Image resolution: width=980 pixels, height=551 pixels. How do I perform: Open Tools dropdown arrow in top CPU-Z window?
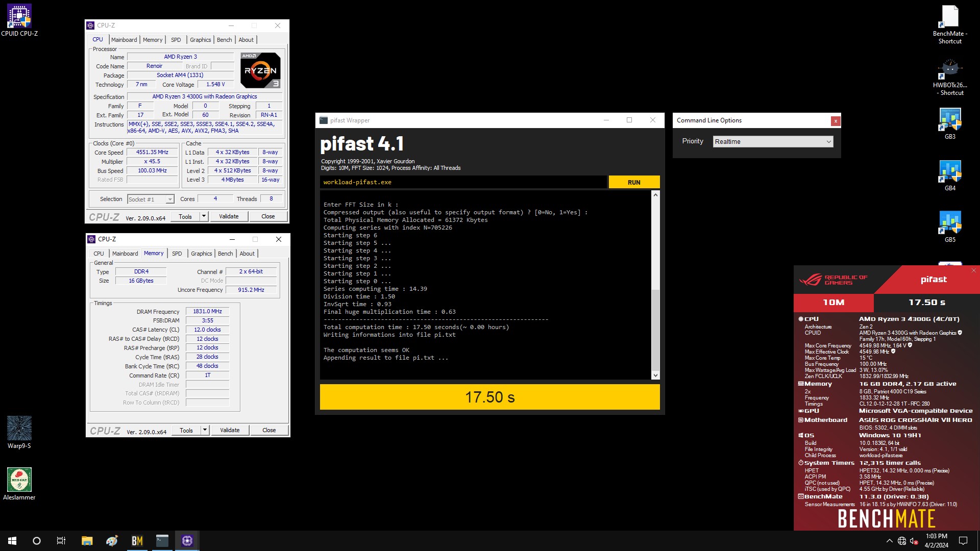204,216
